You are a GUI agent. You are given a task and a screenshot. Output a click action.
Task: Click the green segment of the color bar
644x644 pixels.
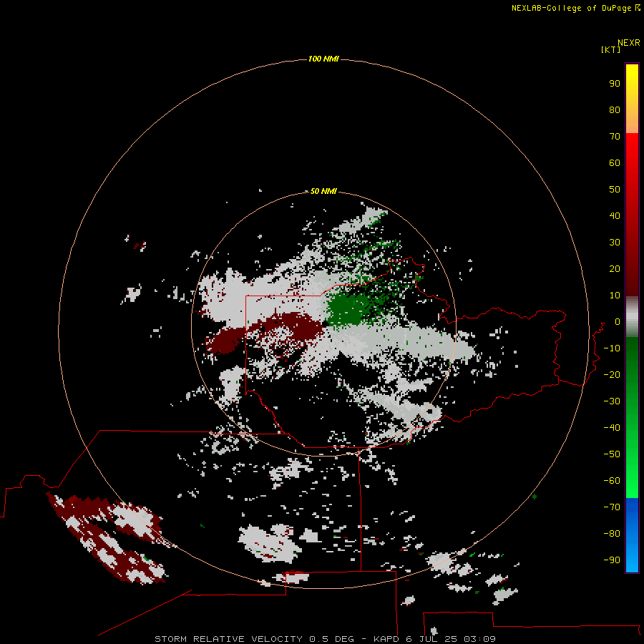[632, 417]
